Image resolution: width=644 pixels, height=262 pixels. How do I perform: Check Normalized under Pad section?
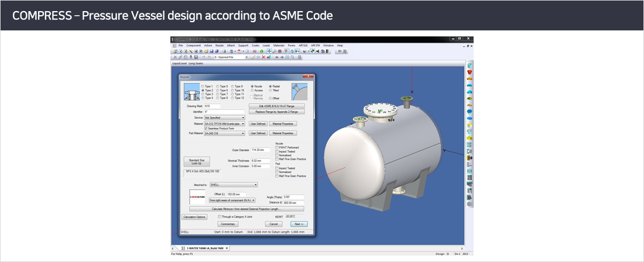click(277, 172)
